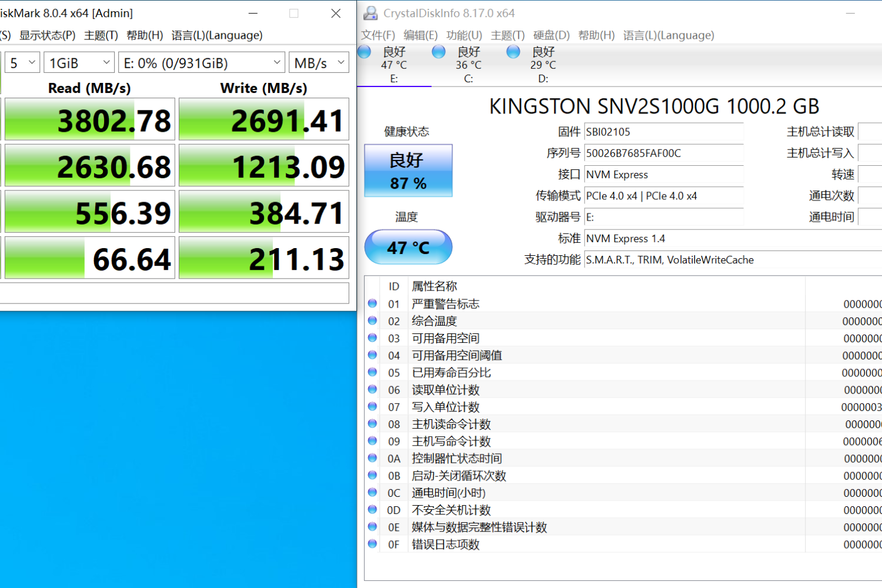Click the 3802.78 read result bar
Viewport: 882px width, 588px height.
point(90,119)
